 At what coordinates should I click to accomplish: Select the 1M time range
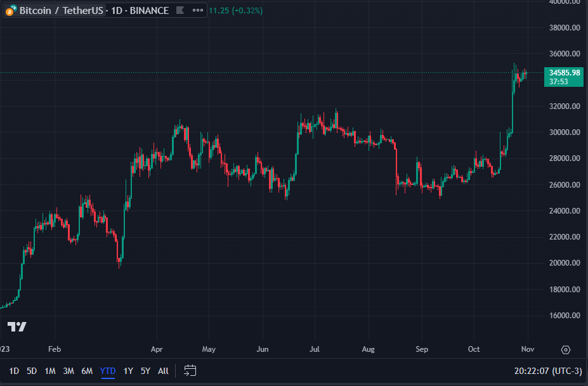50,371
